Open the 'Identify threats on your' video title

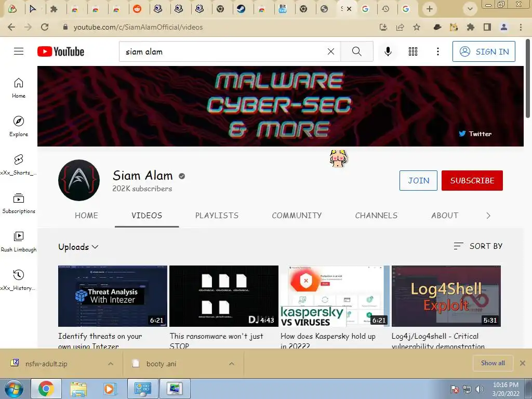coord(100,340)
